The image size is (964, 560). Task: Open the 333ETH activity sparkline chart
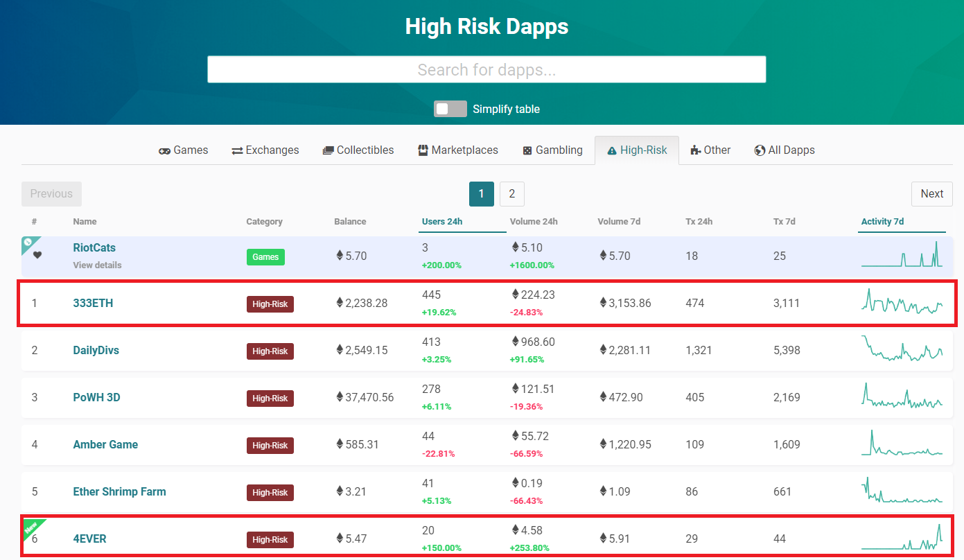[902, 303]
